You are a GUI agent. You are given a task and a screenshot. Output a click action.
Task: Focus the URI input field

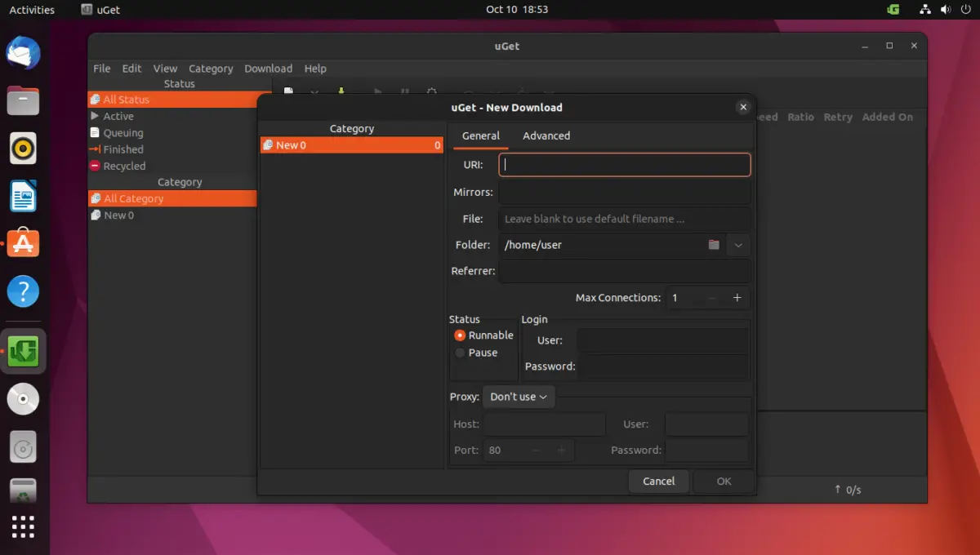tap(625, 165)
